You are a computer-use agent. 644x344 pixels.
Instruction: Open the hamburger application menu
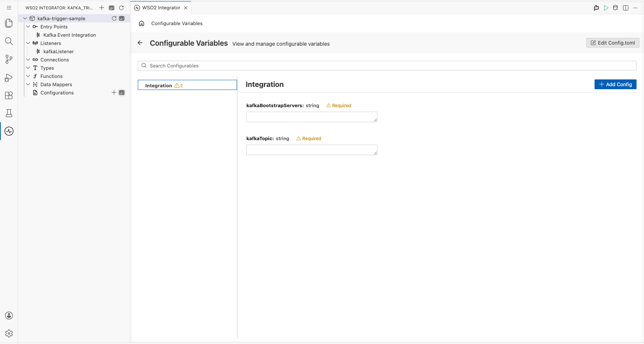[x=9, y=7]
